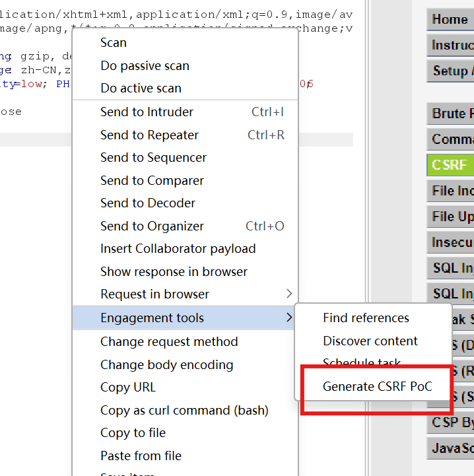The height and width of the screenshot is (476, 474).
Task: Expand the Request in browser submenu
Action: [x=155, y=294]
